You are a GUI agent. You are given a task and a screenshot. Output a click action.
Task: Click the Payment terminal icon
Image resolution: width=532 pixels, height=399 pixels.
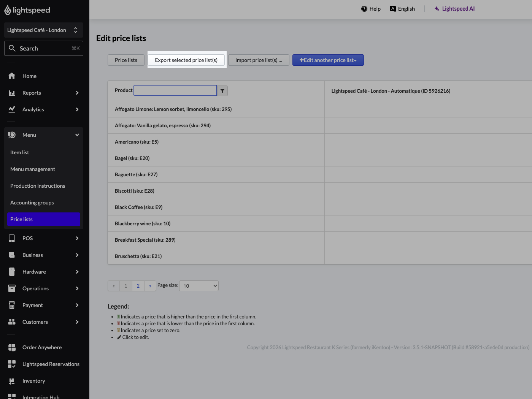click(x=12, y=305)
